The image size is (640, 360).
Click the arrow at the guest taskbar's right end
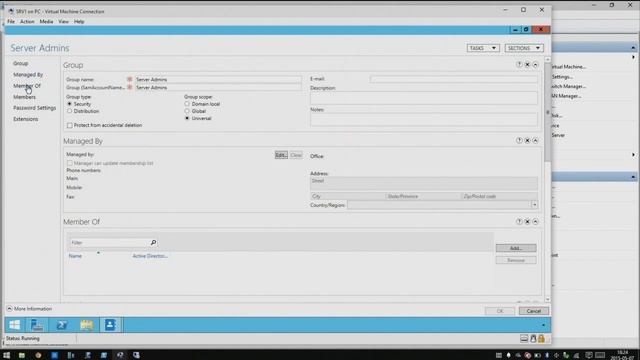tap(543, 325)
